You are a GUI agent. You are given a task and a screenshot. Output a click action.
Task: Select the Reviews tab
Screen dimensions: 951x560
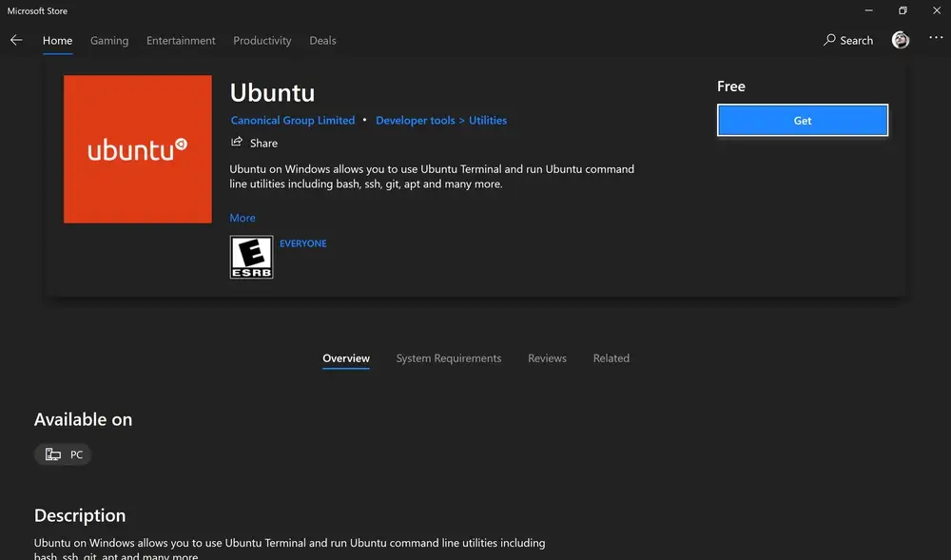tap(547, 358)
